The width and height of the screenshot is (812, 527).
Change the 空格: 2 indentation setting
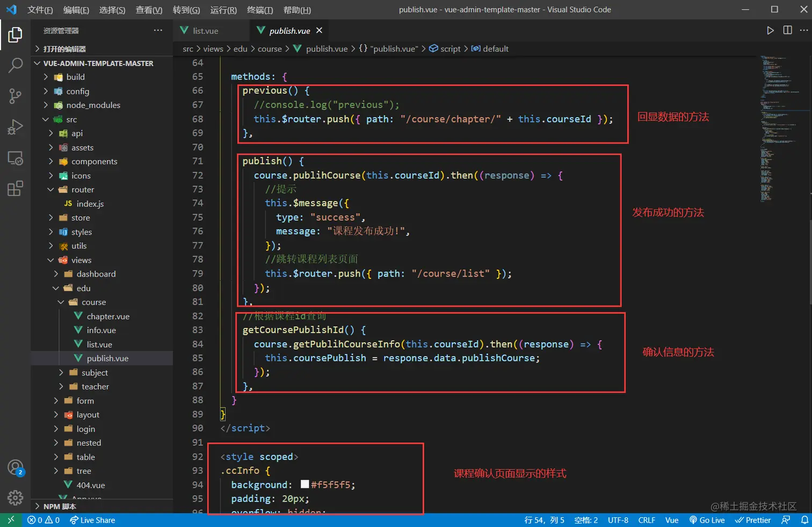(x=586, y=520)
